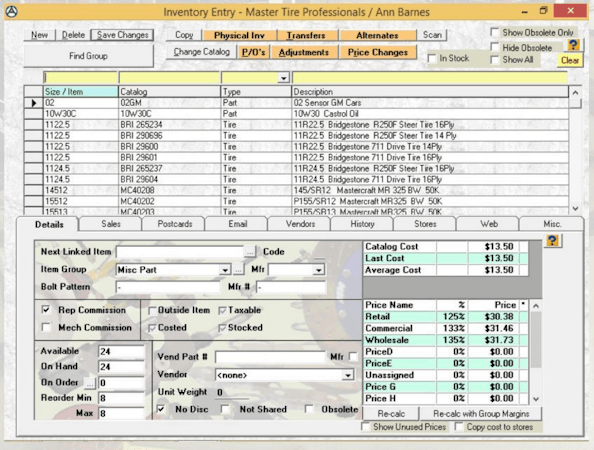Click Re-calc with Group Margins
This screenshot has width=594, height=450.
point(481,414)
